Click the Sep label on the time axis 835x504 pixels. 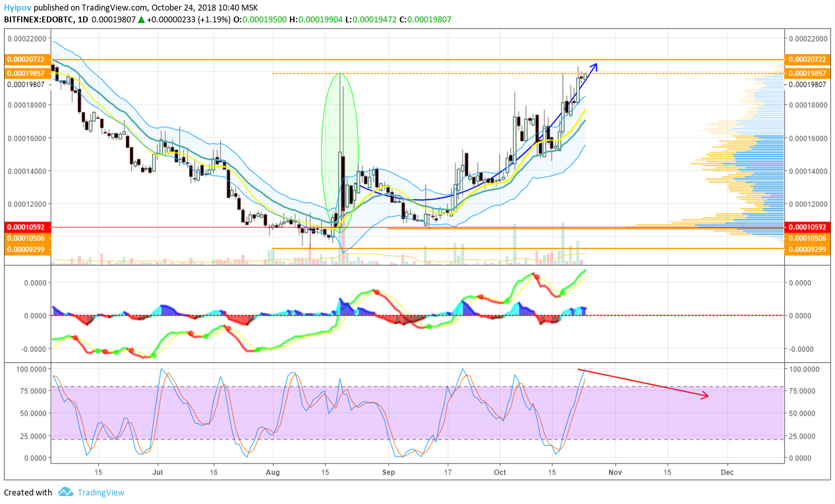pyautogui.click(x=388, y=472)
